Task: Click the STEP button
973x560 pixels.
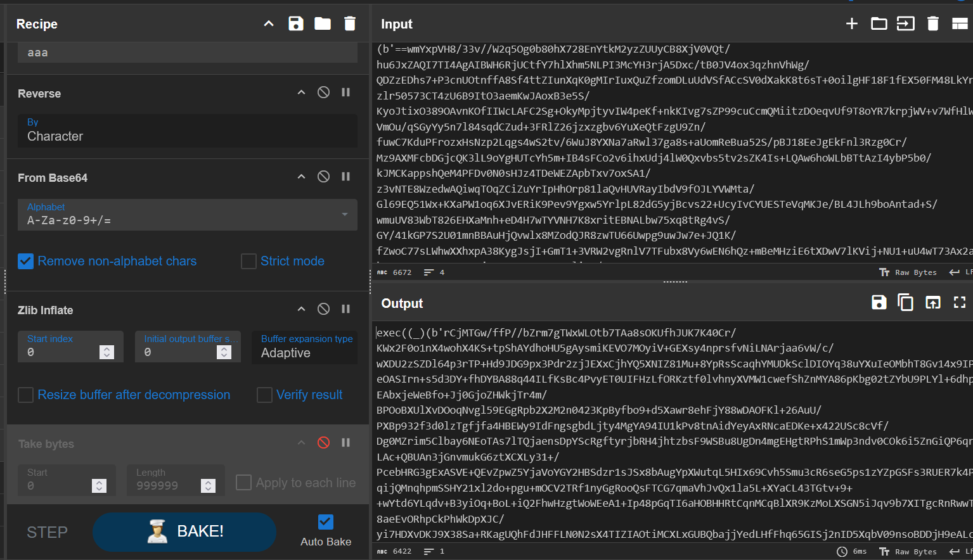Action: pyautogui.click(x=47, y=532)
